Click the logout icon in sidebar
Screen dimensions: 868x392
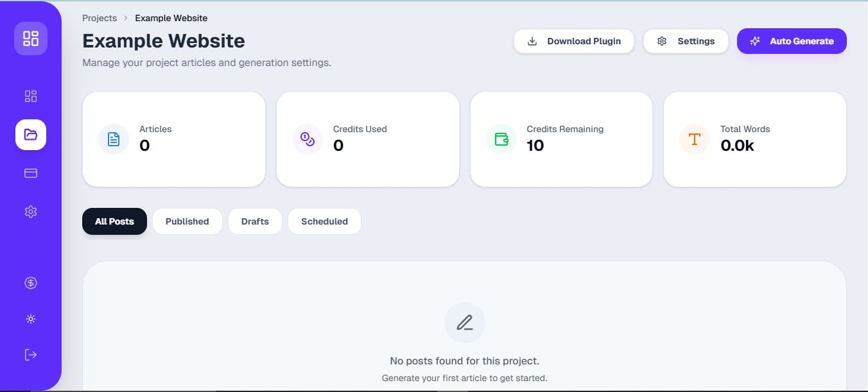point(31,355)
